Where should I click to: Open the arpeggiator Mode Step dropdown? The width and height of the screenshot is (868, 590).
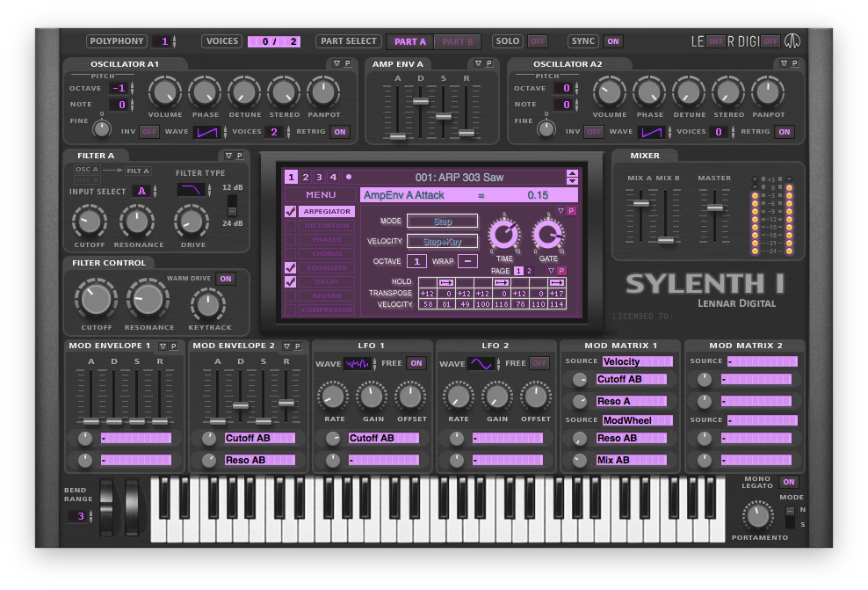442,221
